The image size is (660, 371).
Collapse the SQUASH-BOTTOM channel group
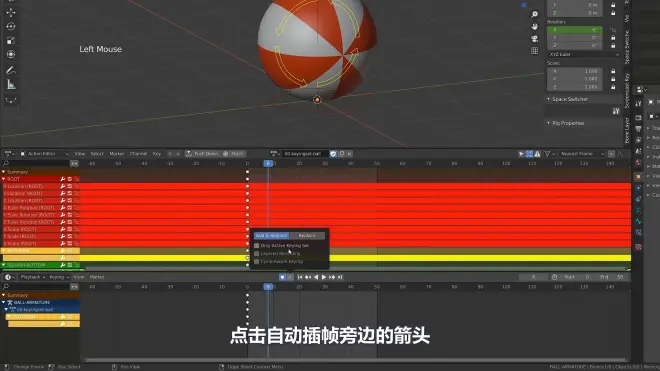tap(4, 265)
